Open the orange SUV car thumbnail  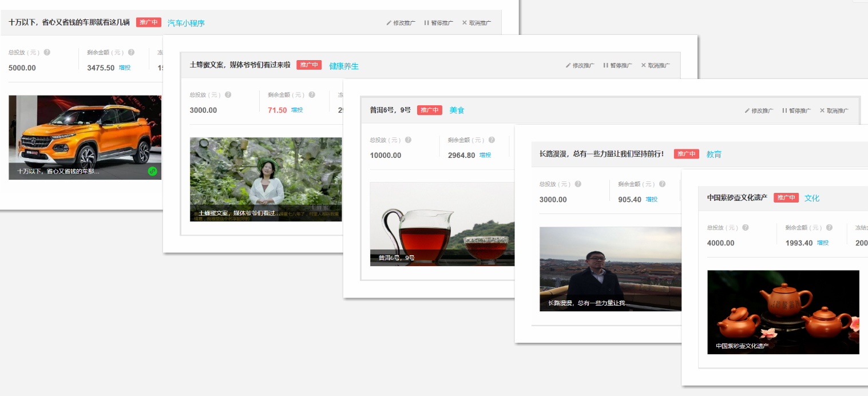(85, 137)
